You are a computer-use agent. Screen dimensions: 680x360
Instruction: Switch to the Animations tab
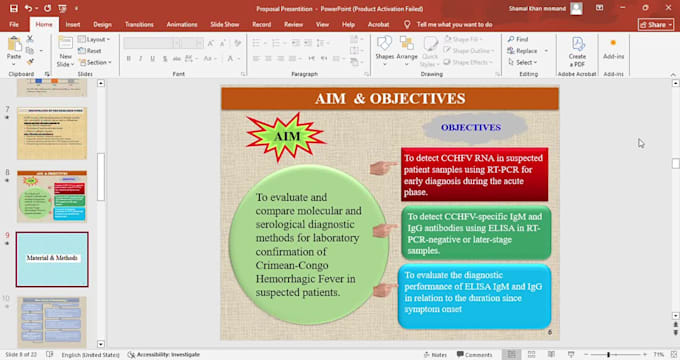(182, 25)
